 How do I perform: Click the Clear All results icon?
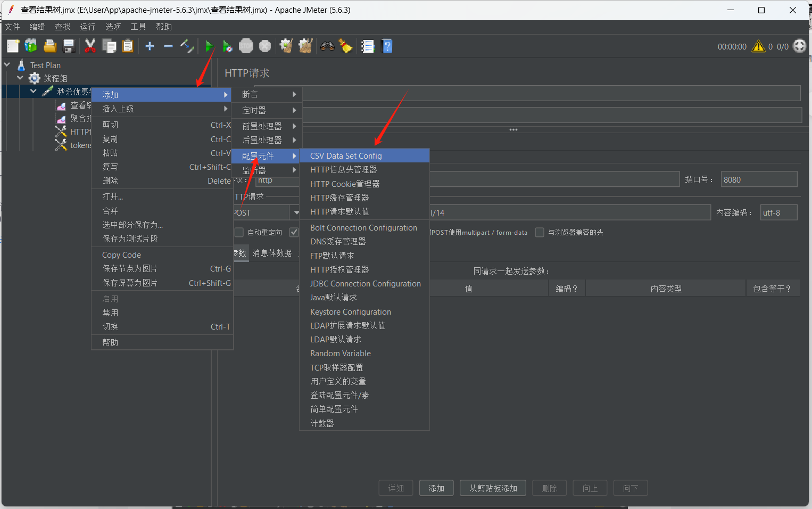pyautogui.click(x=305, y=46)
